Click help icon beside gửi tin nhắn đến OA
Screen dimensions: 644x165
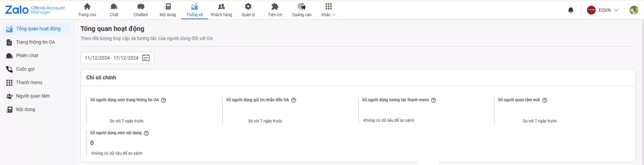click(293, 100)
